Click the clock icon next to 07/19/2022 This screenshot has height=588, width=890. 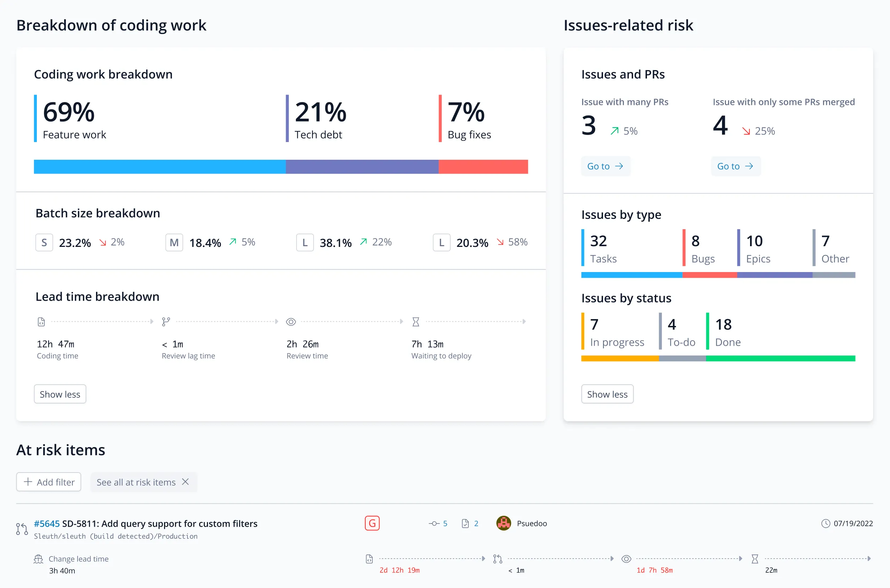(x=826, y=524)
